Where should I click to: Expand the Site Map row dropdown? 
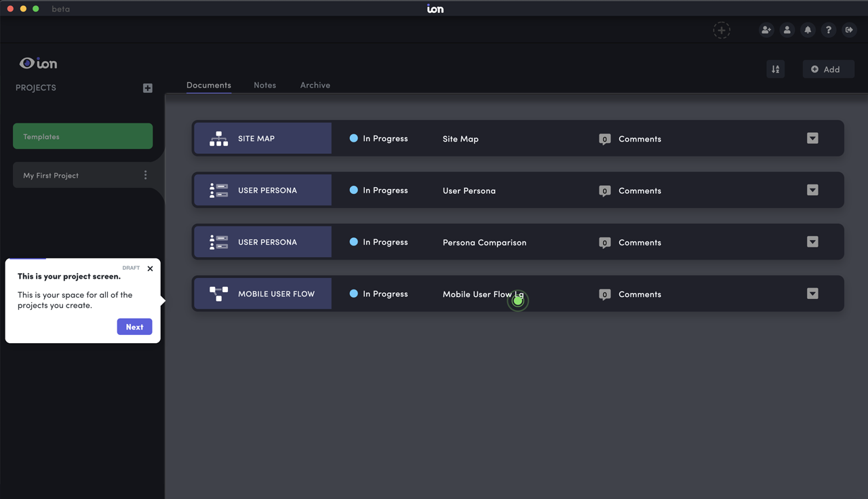[x=812, y=138]
